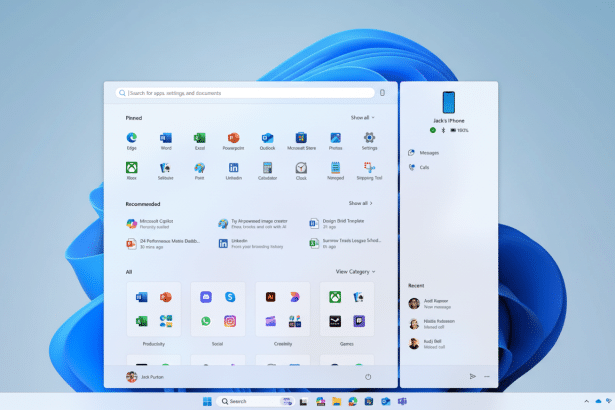Open the Performance Metrics PowerPoint file

click(x=163, y=244)
